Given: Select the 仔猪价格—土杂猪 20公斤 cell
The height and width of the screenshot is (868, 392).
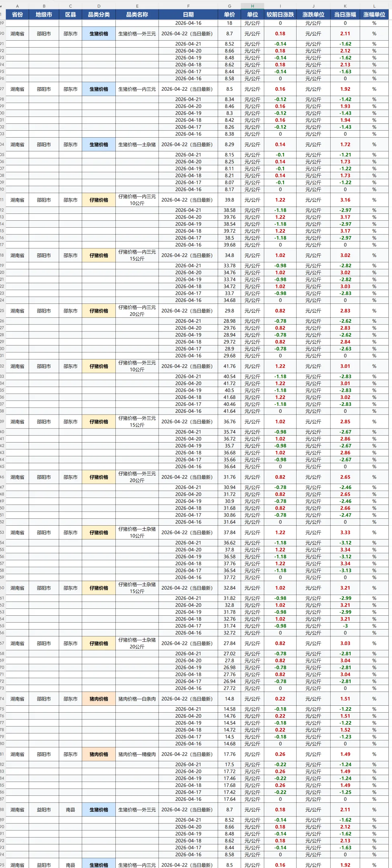Looking at the screenshot, I should tap(137, 643).
